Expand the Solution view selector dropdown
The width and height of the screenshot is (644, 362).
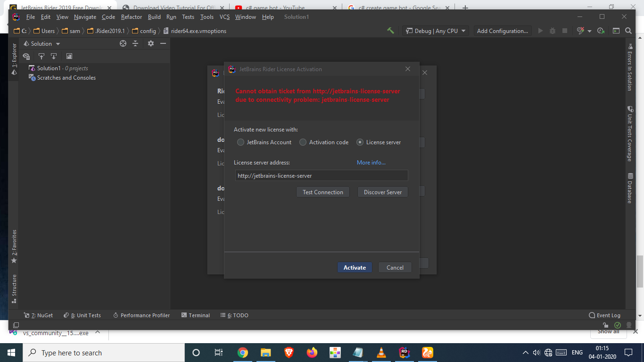(x=42, y=43)
